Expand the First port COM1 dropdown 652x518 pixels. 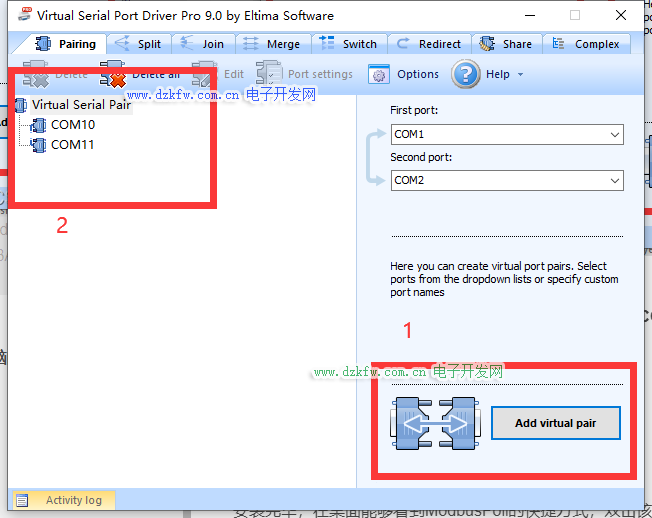pos(614,134)
